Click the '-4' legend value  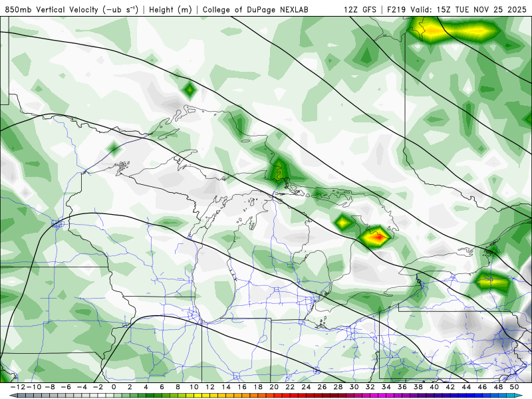(x=82, y=387)
